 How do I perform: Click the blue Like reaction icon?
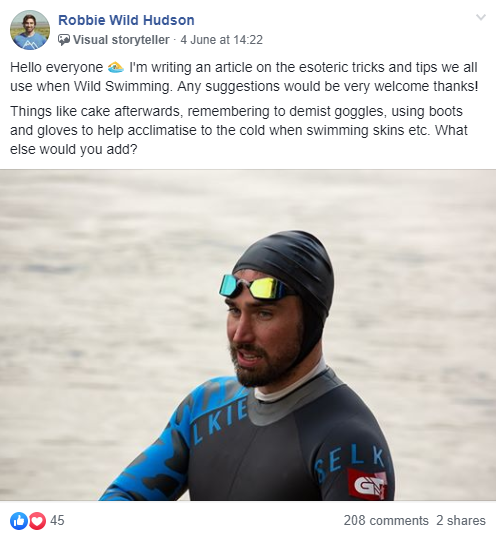point(19,521)
